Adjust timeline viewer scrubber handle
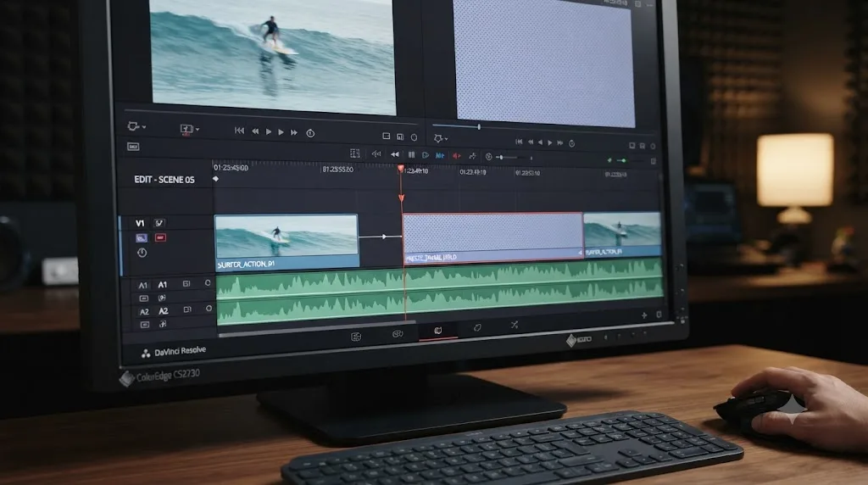868x485 pixels. click(479, 127)
